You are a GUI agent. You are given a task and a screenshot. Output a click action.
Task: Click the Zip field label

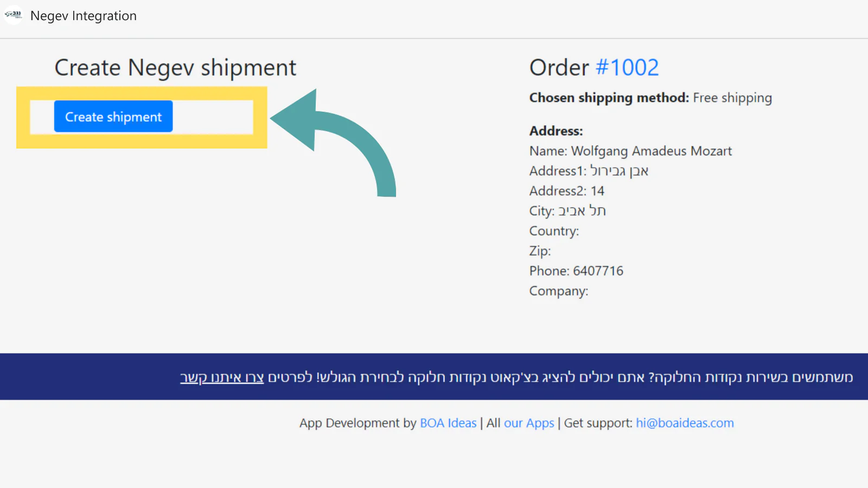tap(540, 251)
